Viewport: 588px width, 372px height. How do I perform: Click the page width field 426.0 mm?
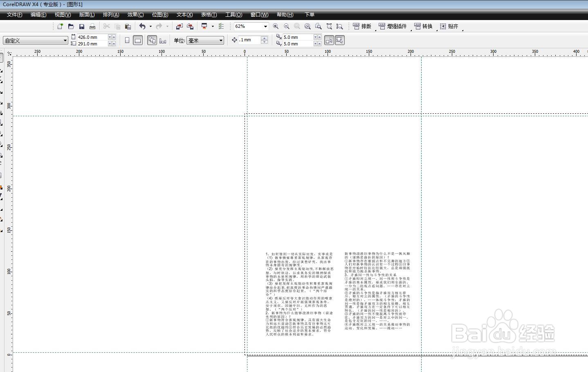(92, 37)
